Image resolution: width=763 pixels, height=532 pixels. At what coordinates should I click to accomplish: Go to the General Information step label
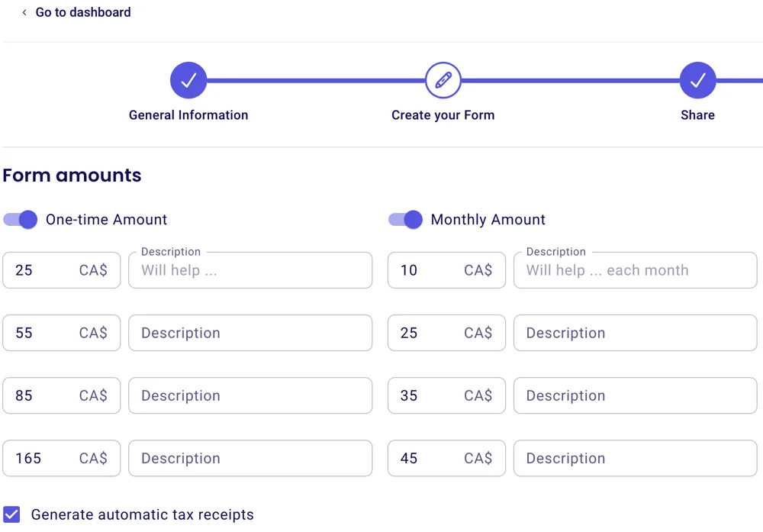[188, 114]
